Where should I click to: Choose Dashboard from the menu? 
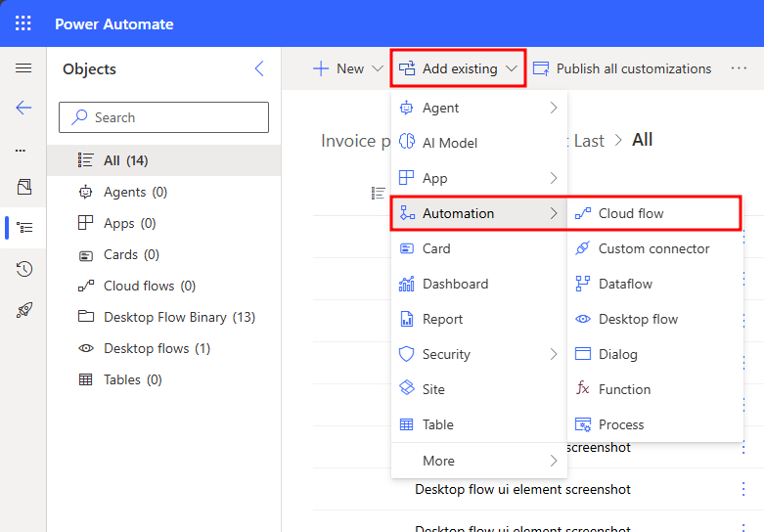click(479, 284)
